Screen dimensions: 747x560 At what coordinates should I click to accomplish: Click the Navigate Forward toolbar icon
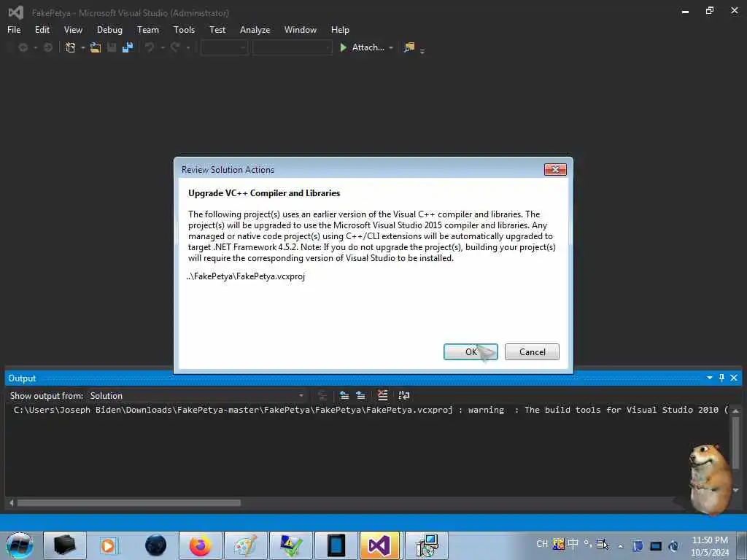coord(47,47)
